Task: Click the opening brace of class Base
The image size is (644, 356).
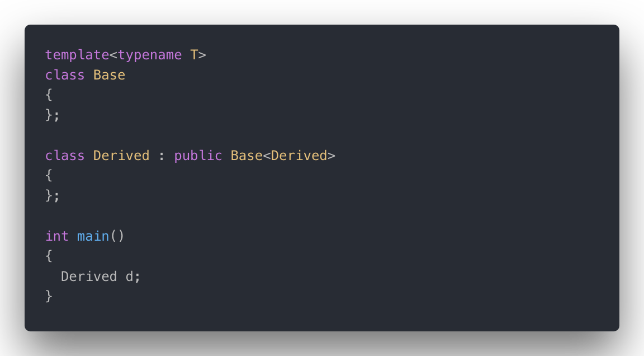Action: point(49,95)
